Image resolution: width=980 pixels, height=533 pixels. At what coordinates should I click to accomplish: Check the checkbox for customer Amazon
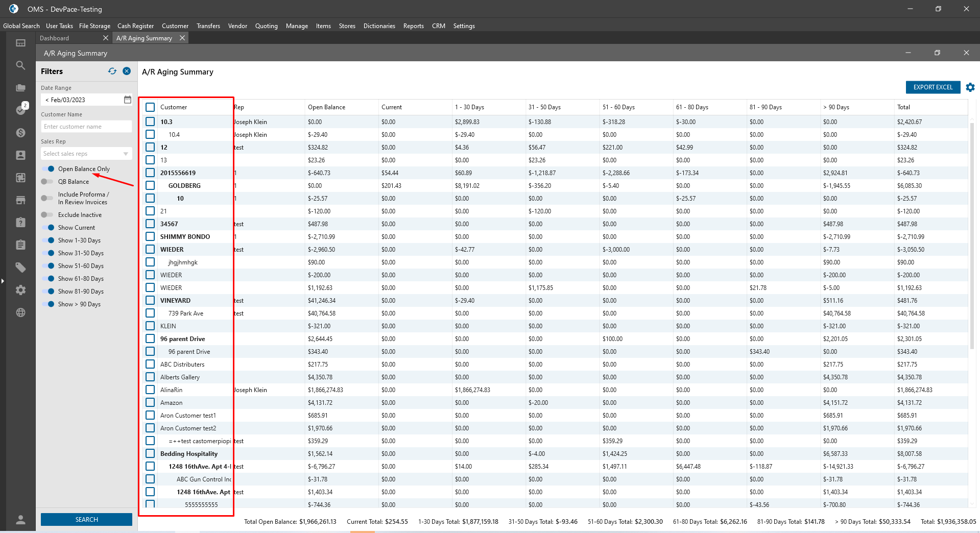[x=150, y=402]
